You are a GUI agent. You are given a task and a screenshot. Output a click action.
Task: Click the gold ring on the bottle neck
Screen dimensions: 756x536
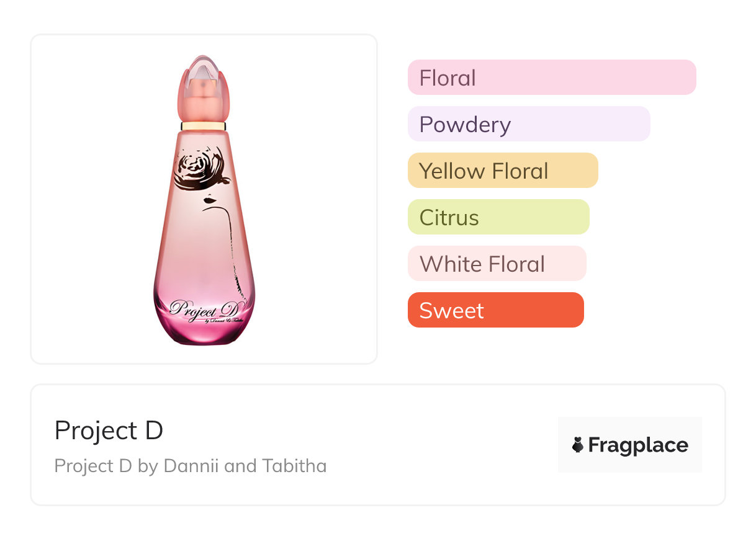[203, 126]
